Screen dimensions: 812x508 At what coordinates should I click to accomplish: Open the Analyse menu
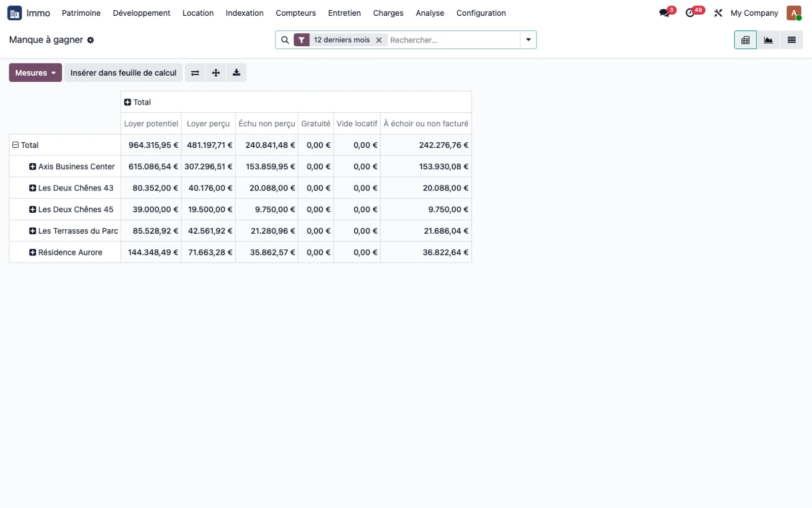(430, 13)
